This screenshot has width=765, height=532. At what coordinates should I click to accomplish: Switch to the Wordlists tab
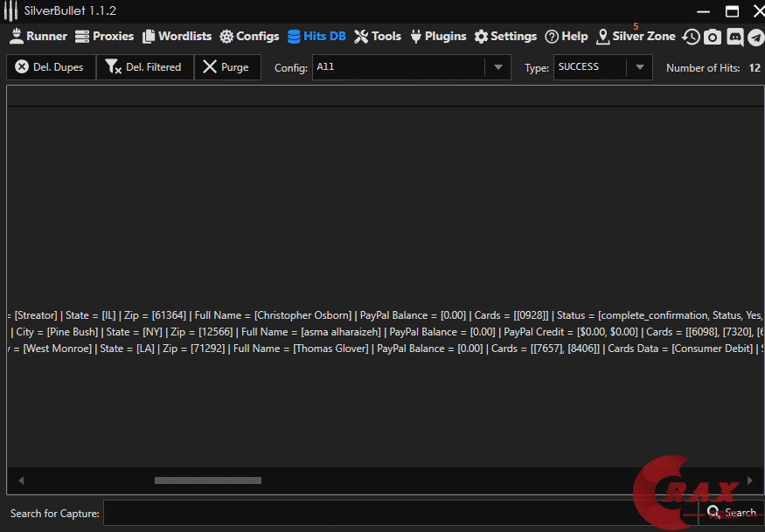[177, 37]
